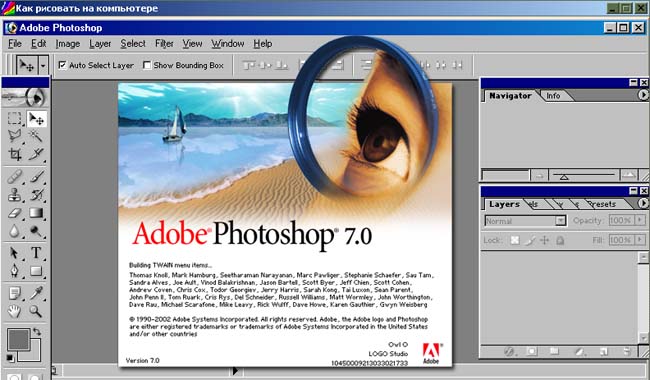Toggle Lock transparent pixels in Layers
650x380 pixels.
pyautogui.click(x=514, y=240)
